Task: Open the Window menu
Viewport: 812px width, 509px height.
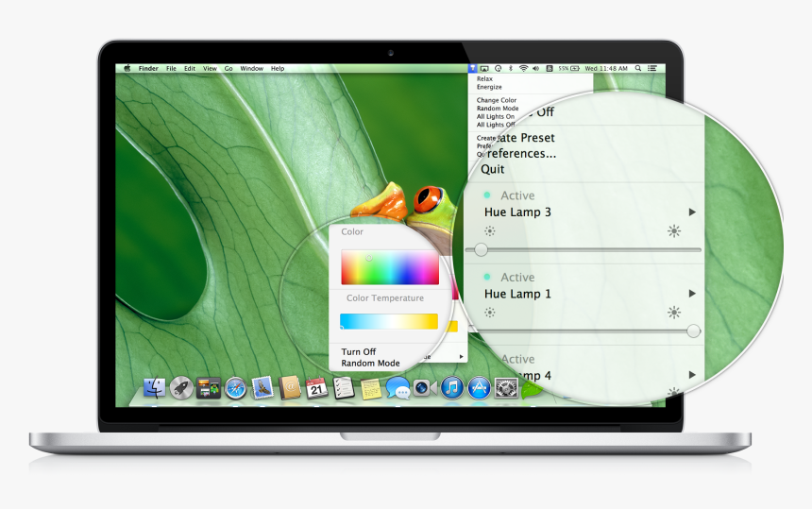Action: (252, 68)
